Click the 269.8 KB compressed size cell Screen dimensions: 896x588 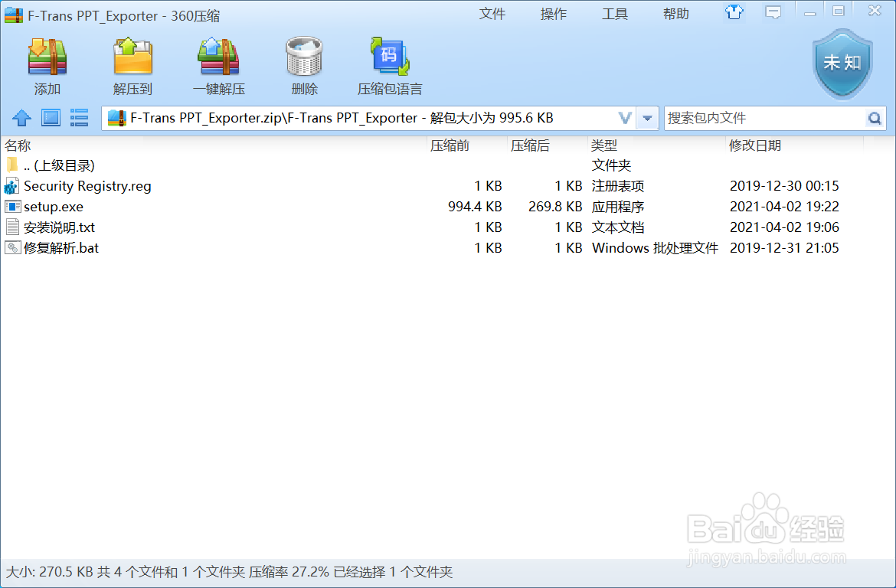click(x=555, y=207)
